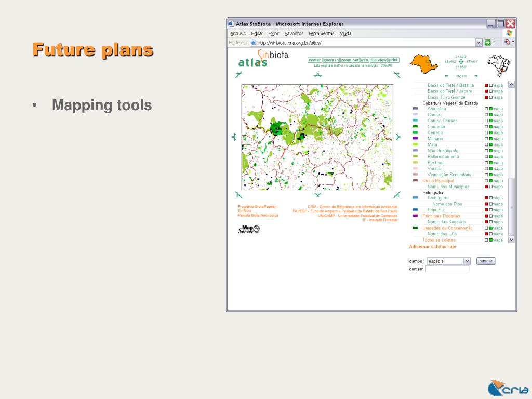Click the full view button
532x399 pixels.
(x=378, y=60)
